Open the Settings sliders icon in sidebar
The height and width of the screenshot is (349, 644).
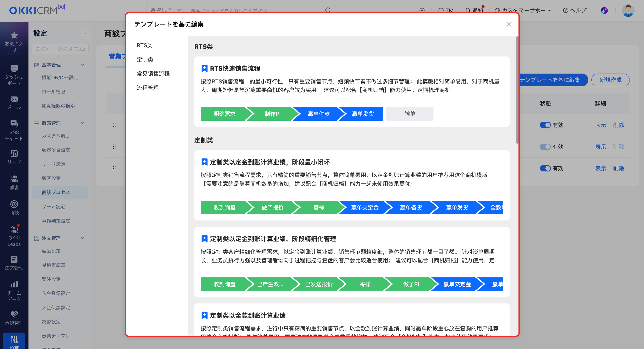[x=14, y=340]
